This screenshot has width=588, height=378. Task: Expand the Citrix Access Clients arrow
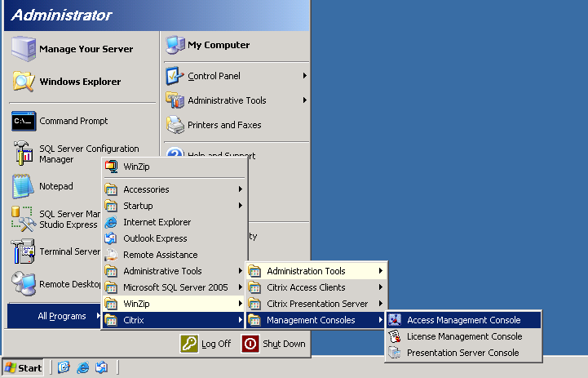381,287
